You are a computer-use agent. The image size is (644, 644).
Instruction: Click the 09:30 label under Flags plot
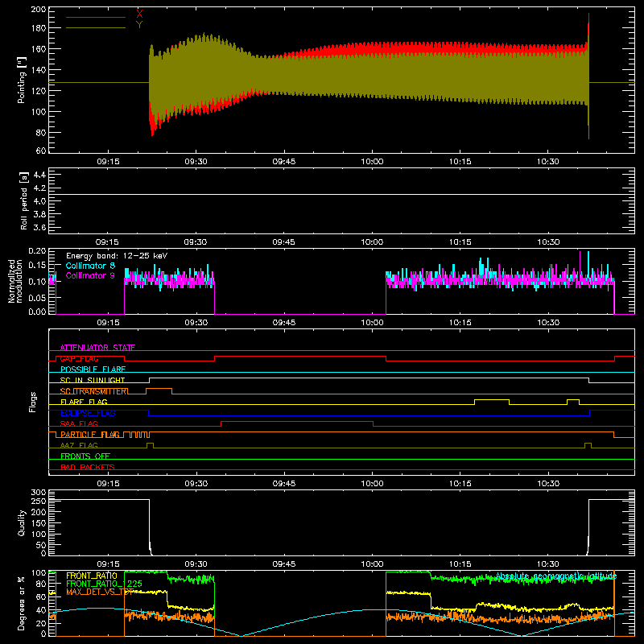coord(196,484)
